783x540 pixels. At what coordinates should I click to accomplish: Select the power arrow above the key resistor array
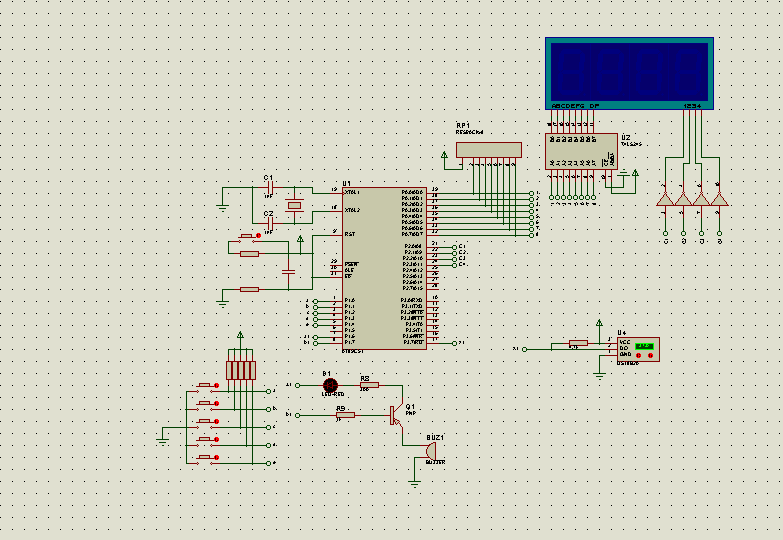click(x=240, y=335)
